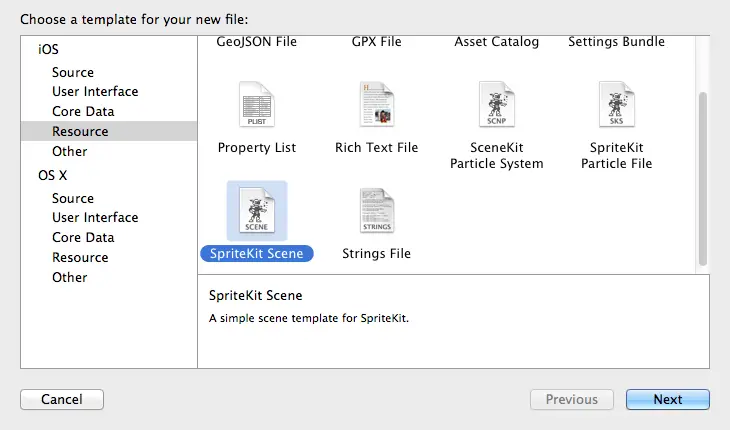Open iOS Source category
This screenshot has height=430, width=730.
[73, 72]
